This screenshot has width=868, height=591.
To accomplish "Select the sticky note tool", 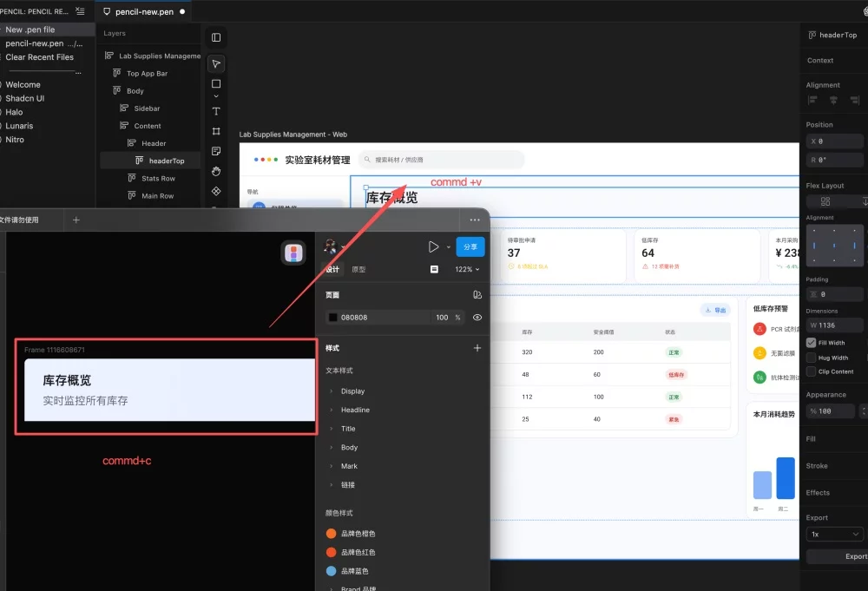I will pos(216,151).
